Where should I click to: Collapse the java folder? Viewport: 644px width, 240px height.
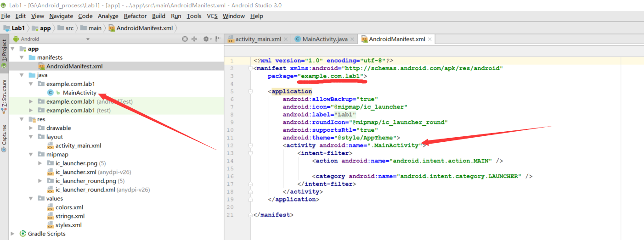(x=22, y=75)
